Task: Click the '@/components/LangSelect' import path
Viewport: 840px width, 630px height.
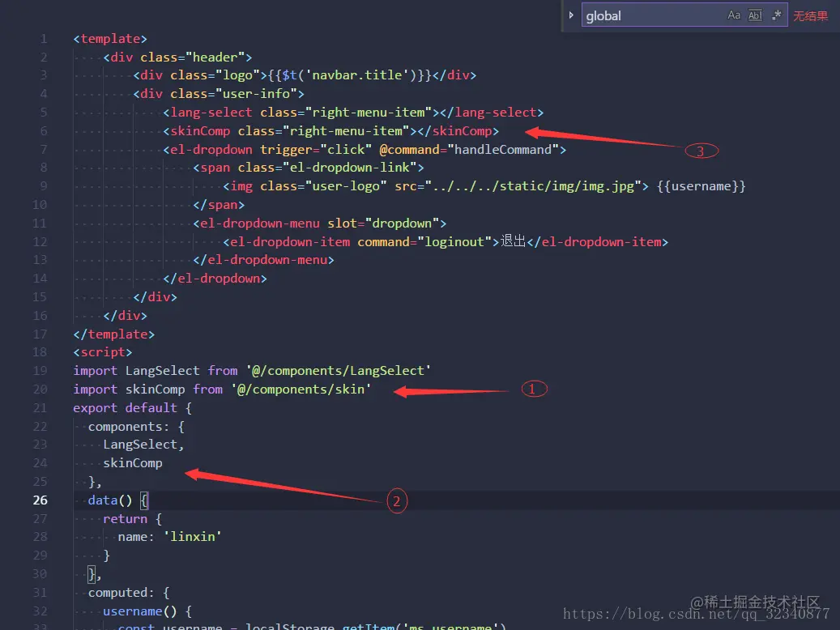Action: 339,371
